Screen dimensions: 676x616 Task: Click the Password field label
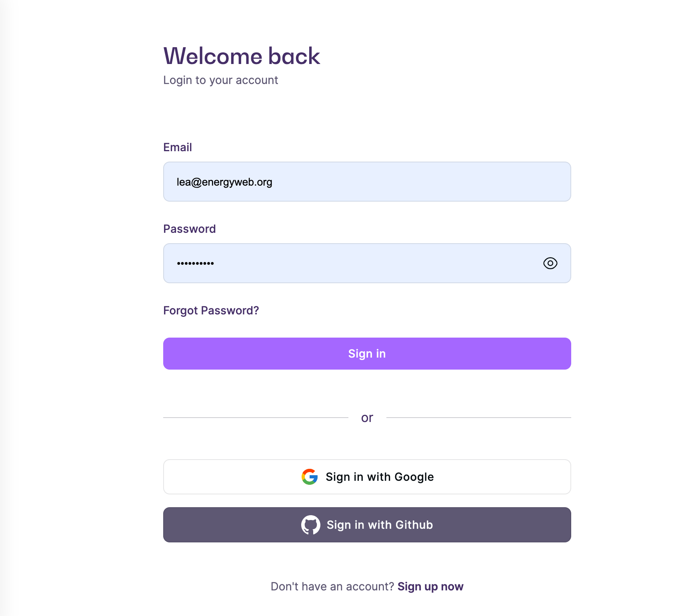pos(189,229)
